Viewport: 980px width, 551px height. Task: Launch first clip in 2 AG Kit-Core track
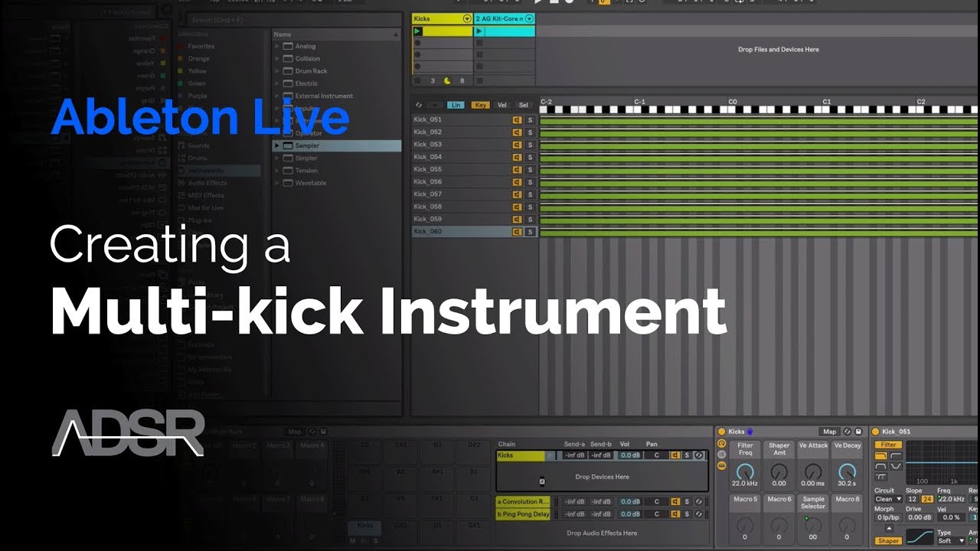click(x=479, y=31)
